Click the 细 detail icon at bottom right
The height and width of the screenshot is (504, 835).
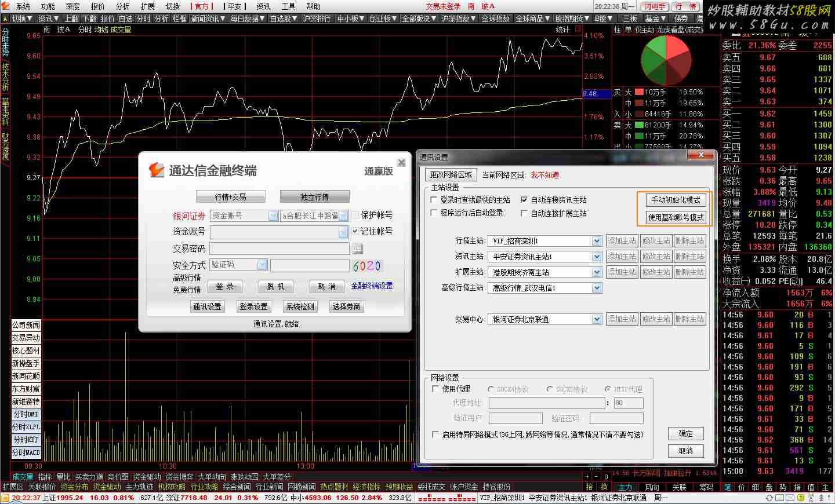coord(755,487)
